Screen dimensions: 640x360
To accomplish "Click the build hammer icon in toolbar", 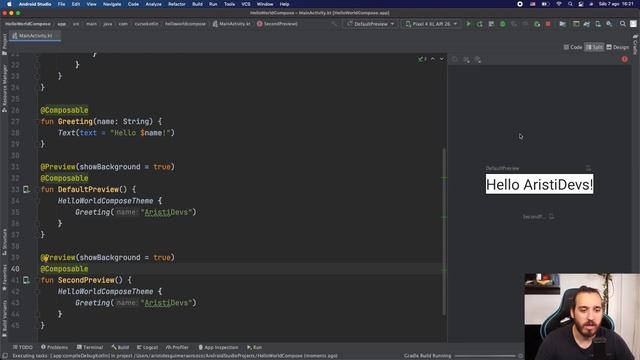I will click(x=335, y=24).
